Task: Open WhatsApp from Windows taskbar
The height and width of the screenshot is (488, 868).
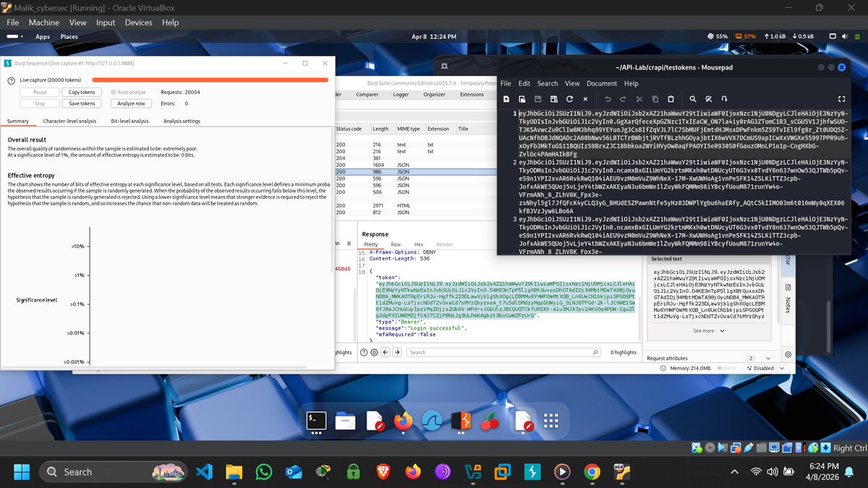Action: [263, 472]
